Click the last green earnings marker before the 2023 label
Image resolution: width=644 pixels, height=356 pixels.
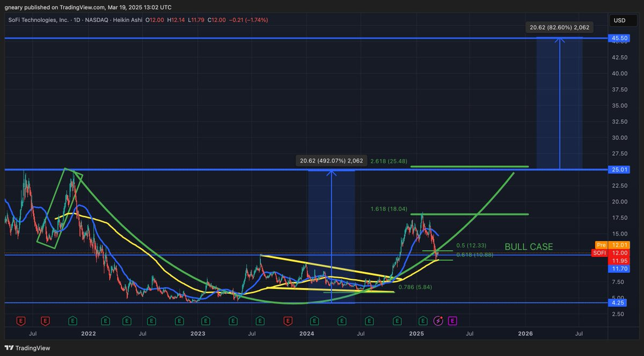click(179, 321)
